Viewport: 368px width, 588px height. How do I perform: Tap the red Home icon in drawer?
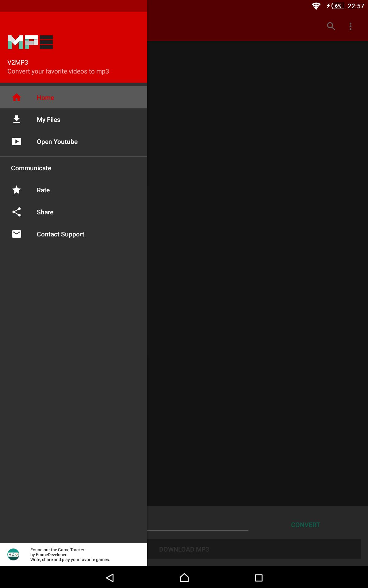(17, 97)
